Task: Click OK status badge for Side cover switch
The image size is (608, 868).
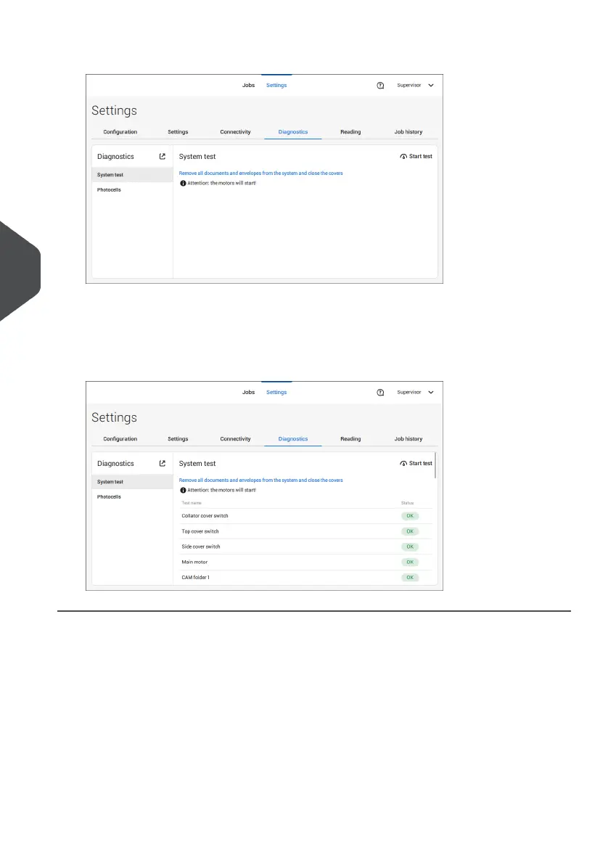Action: (x=410, y=547)
